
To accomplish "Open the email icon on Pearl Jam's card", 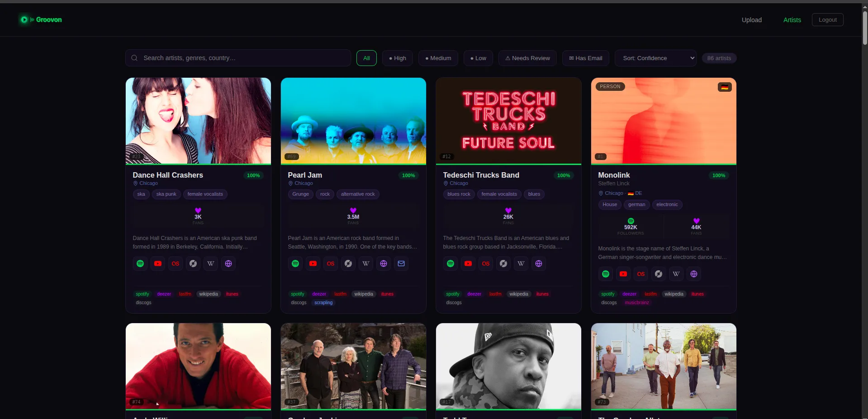I will pyautogui.click(x=401, y=264).
